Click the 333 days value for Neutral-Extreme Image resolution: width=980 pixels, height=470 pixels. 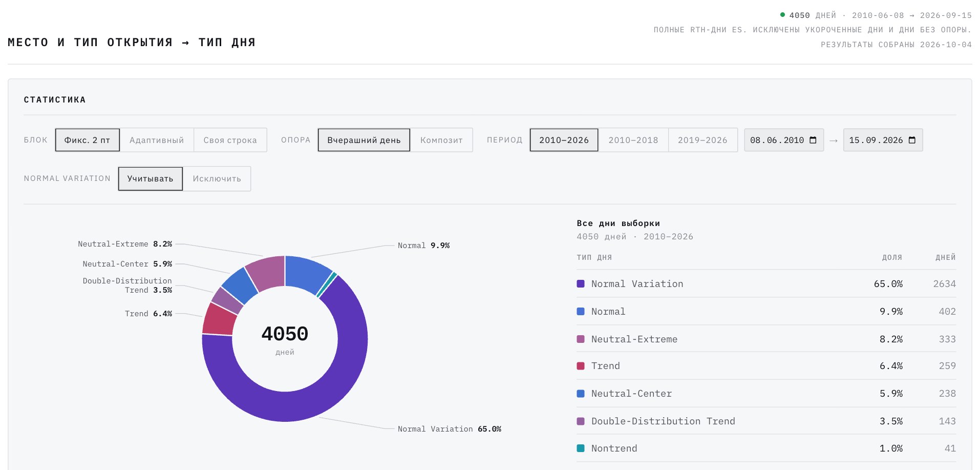pos(947,339)
